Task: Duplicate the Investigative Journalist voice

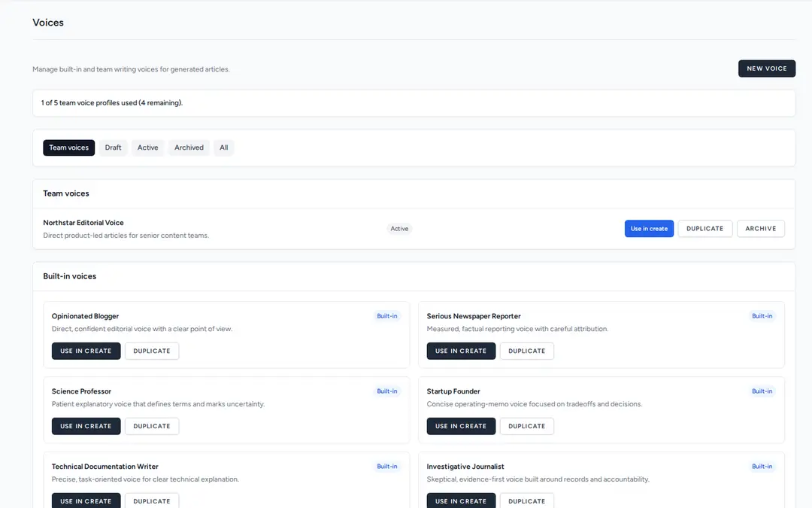Action: tap(526, 500)
